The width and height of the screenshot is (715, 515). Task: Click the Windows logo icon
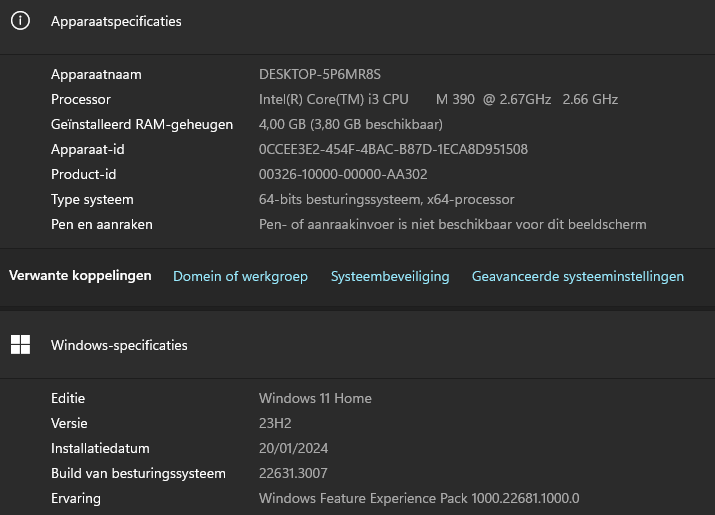[21, 345]
